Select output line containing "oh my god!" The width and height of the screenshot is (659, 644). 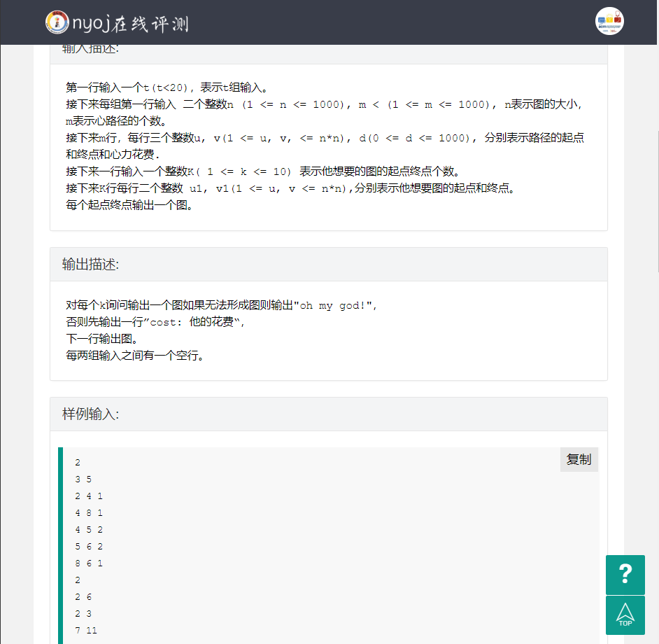(x=221, y=305)
